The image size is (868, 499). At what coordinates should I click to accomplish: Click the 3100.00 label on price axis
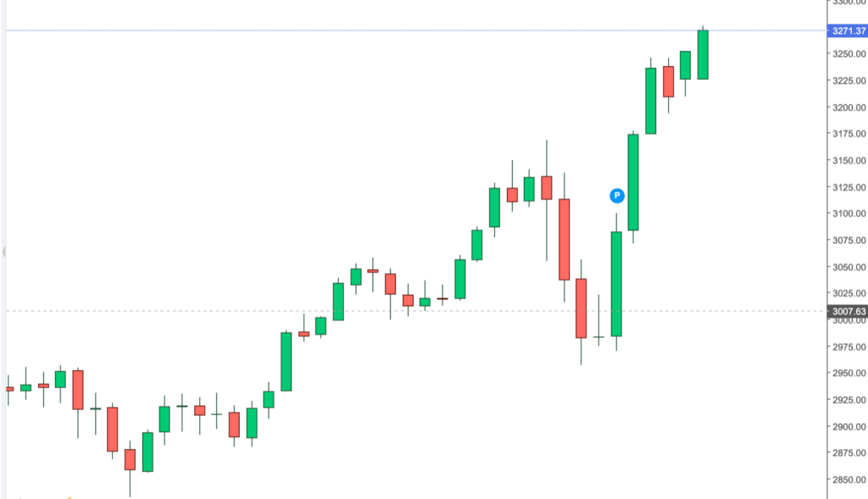pyautogui.click(x=848, y=213)
